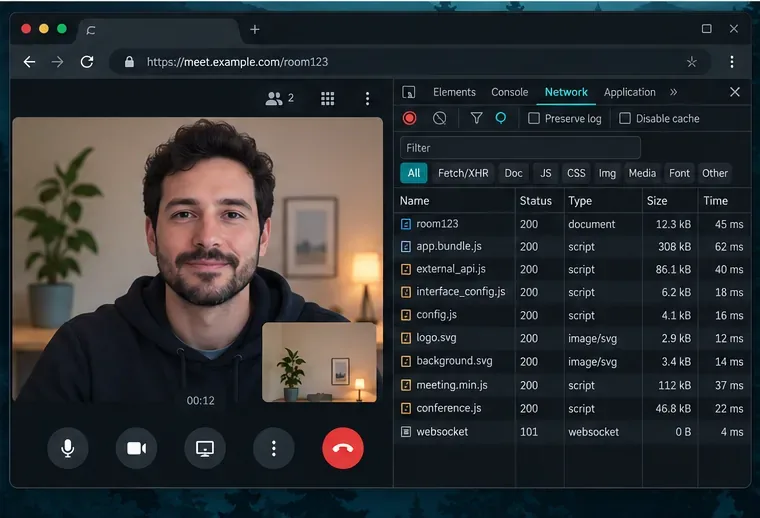Click the 45 ms time cell
This screenshot has height=518, width=760.
click(x=729, y=224)
